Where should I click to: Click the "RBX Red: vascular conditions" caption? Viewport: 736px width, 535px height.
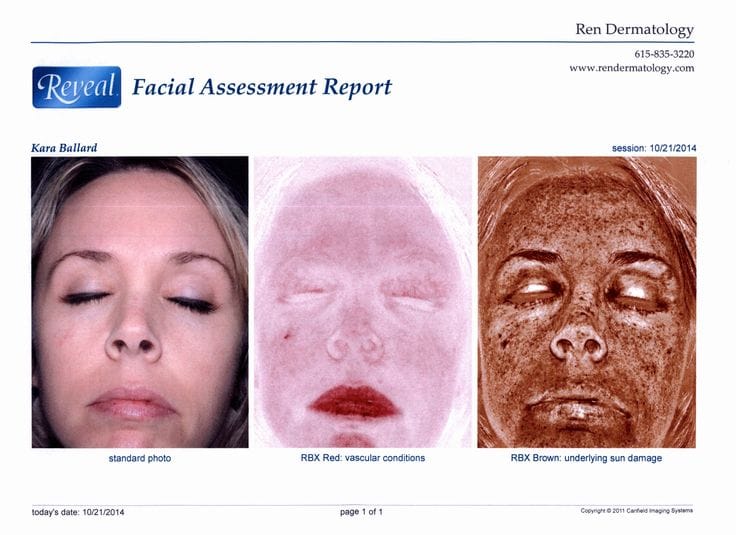[x=363, y=458]
